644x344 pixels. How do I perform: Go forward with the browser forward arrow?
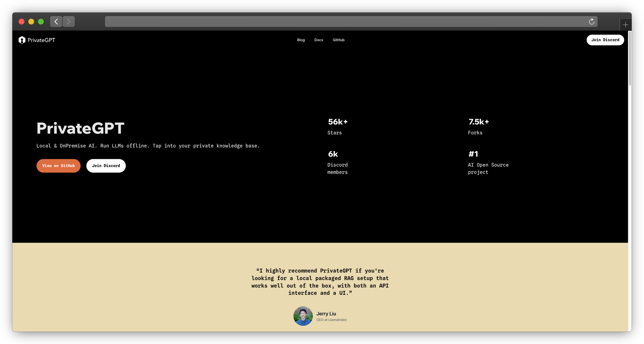coord(69,22)
